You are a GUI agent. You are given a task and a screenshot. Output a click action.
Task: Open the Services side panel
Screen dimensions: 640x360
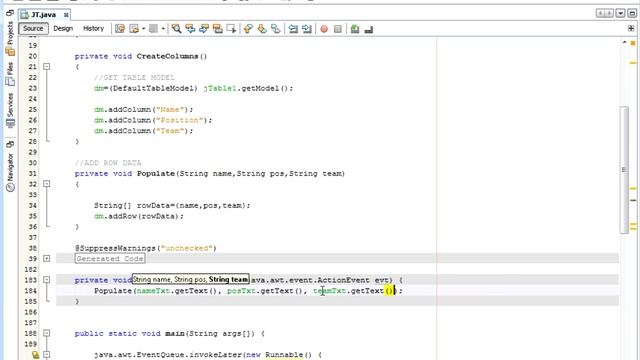tap(10, 110)
